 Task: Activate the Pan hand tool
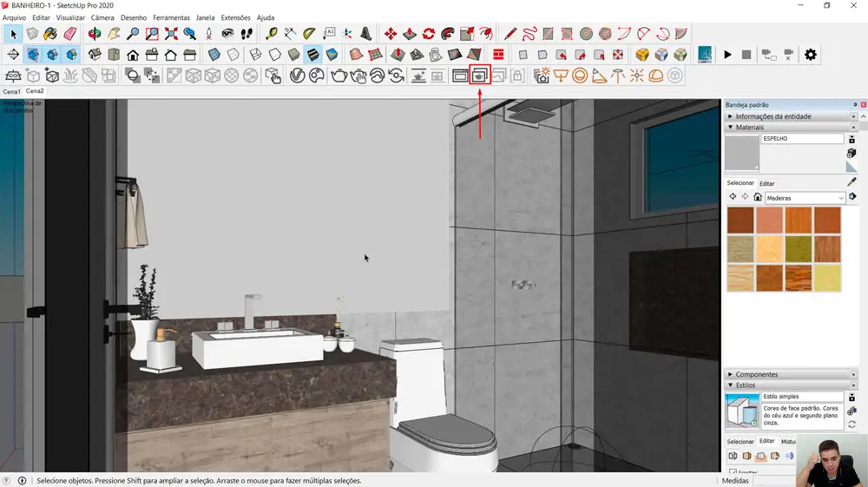pyautogui.click(x=114, y=35)
